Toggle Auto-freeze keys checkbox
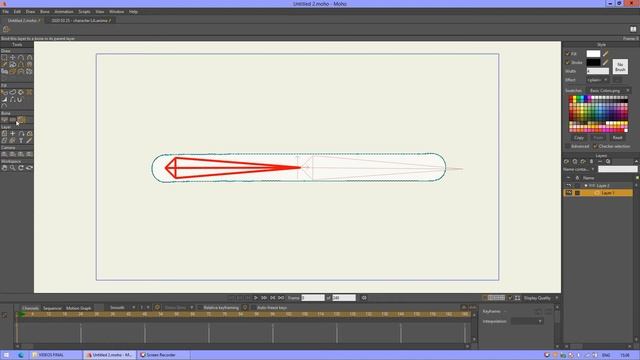This screenshot has height=360, width=640. click(253, 307)
